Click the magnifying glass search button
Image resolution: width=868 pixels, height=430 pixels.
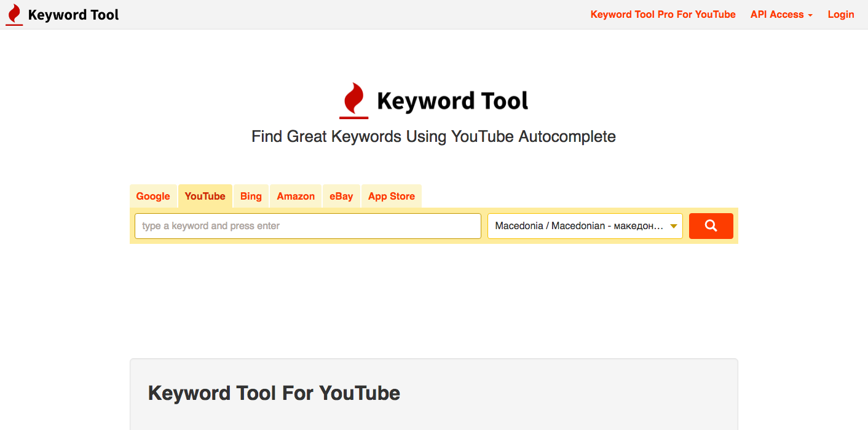click(711, 226)
